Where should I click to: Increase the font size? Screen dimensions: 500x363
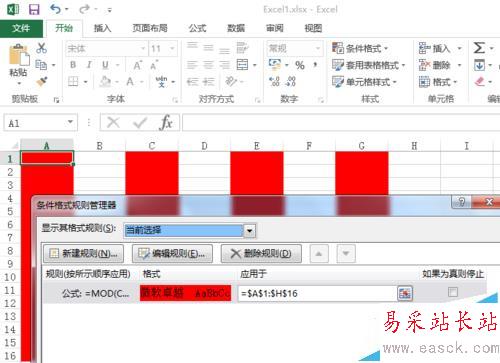pos(137,65)
